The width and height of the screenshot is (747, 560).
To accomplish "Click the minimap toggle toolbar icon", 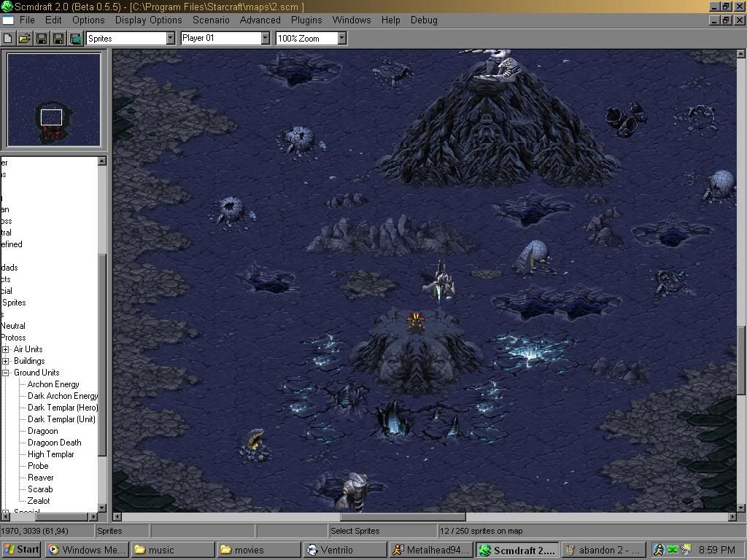I will click(x=76, y=39).
